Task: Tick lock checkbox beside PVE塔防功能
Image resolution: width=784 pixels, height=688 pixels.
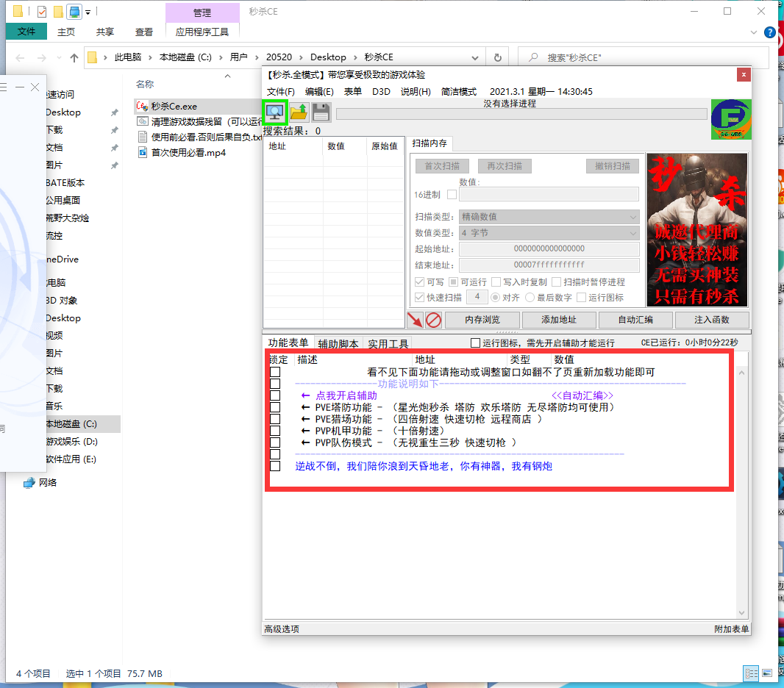Action: (275, 407)
